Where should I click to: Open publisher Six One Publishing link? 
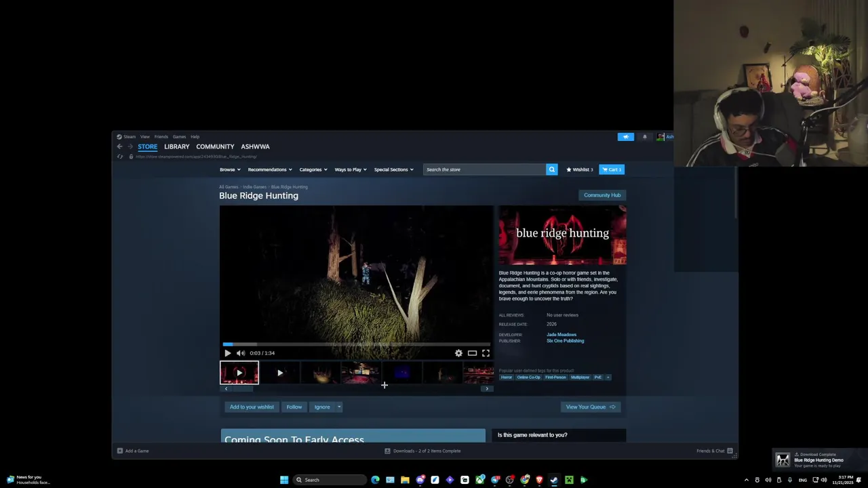pos(565,341)
